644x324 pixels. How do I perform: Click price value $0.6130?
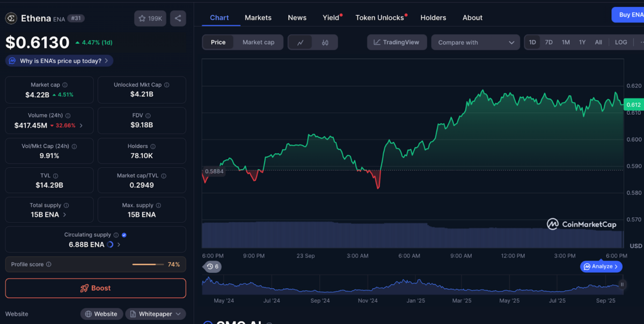click(38, 42)
